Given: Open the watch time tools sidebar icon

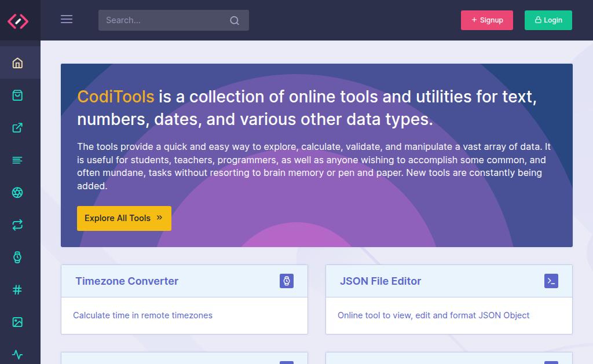Looking at the screenshot, I should (17, 258).
